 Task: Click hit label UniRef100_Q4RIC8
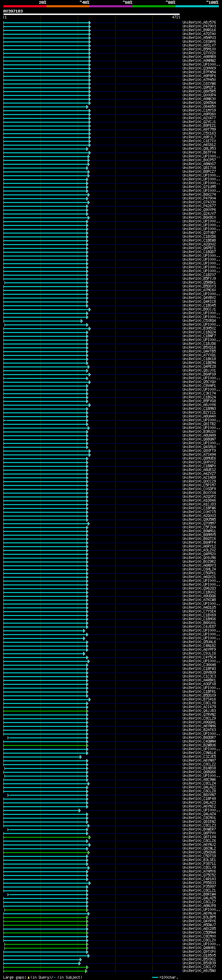(199, 301)
